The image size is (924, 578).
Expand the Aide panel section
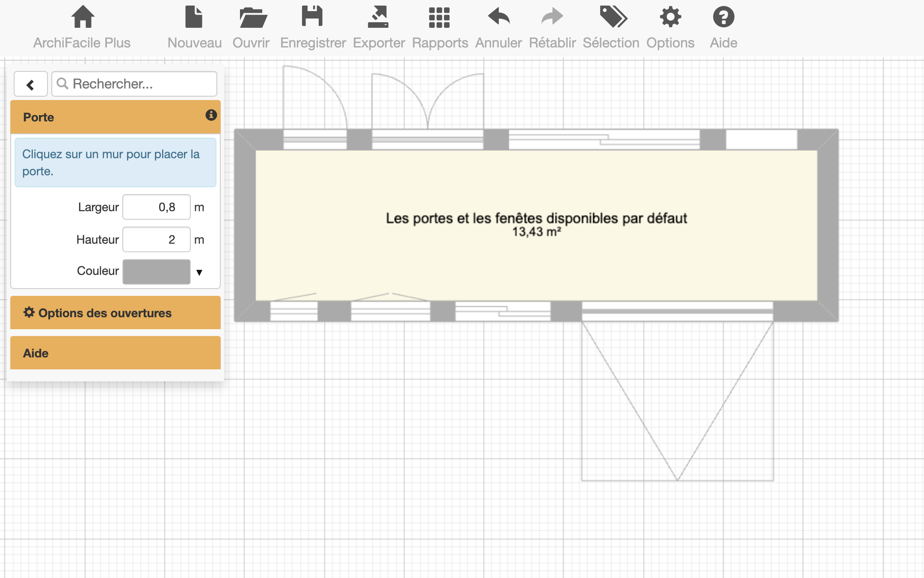point(115,353)
